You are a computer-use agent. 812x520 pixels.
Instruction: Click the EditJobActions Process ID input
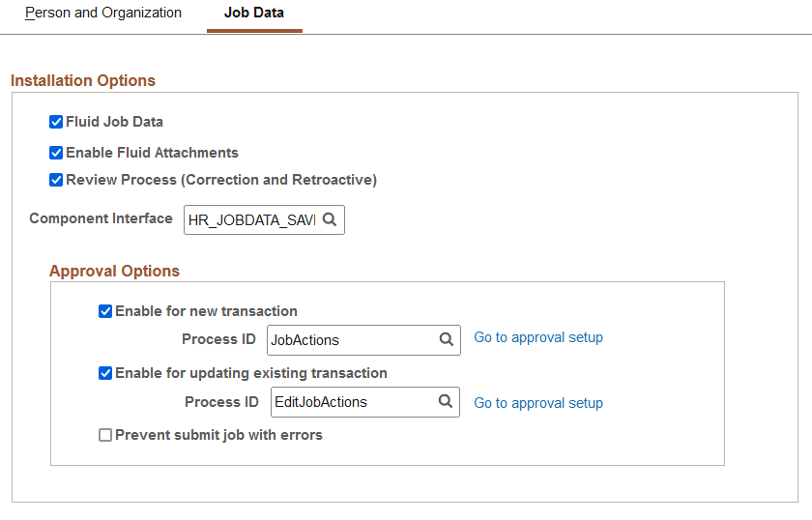click(351, 402)
